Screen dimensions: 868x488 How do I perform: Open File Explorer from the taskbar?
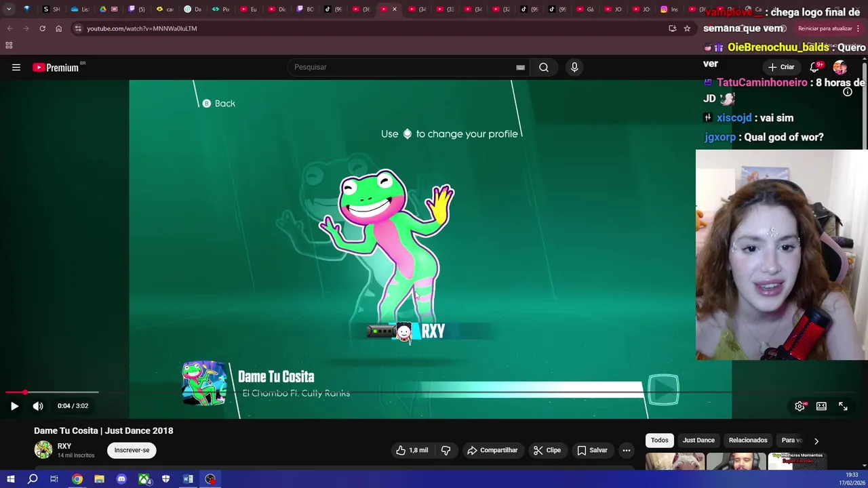(x=99, y=479)
